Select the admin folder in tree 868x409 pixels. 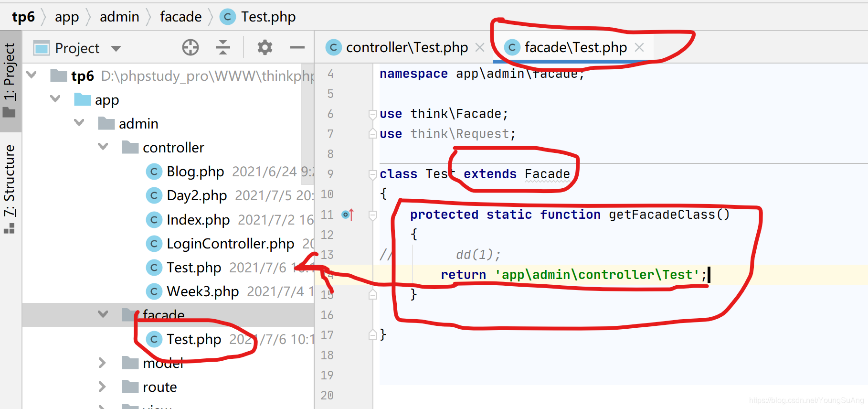(138, 124)
